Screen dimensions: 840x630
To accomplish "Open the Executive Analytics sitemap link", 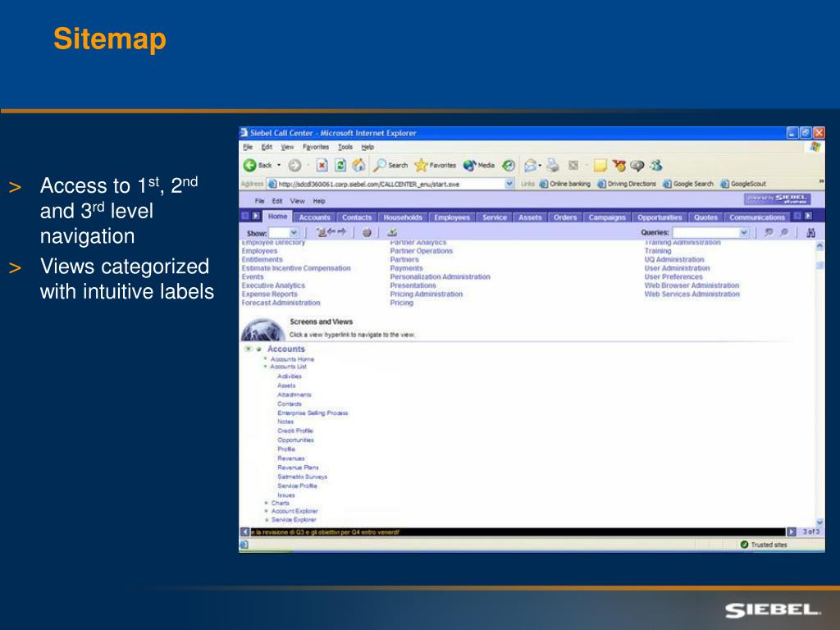I will tap(273, 285).
